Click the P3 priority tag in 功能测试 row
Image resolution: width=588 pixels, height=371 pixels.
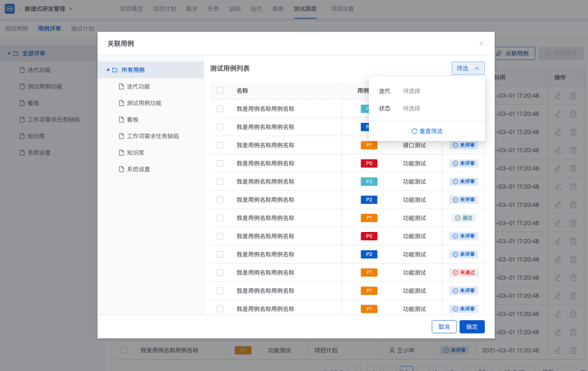pos(369,182)
